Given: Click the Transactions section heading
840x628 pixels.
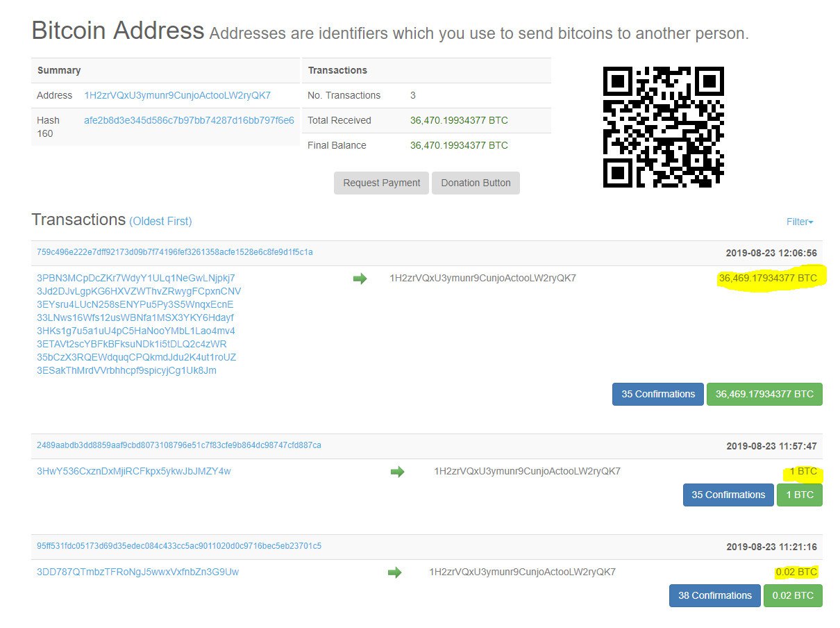Looking at the screenshot, I should [x=78, y=220].
